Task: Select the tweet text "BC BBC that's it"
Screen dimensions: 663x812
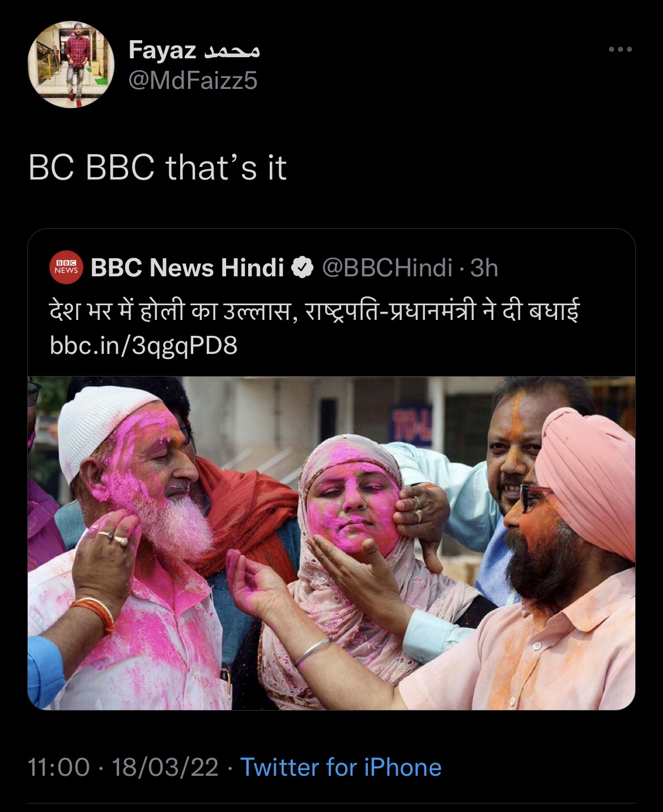Action: coord(158,168)
